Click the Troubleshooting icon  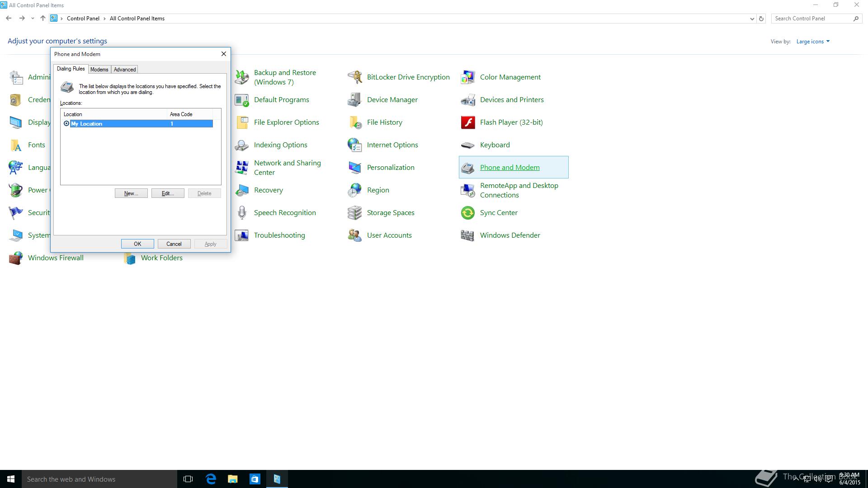pos(242,235)
